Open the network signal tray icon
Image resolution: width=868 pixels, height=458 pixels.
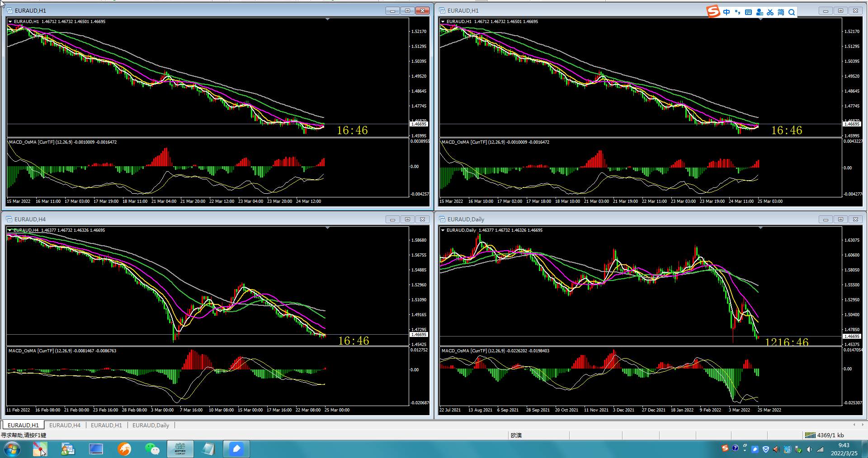[820, 449]
